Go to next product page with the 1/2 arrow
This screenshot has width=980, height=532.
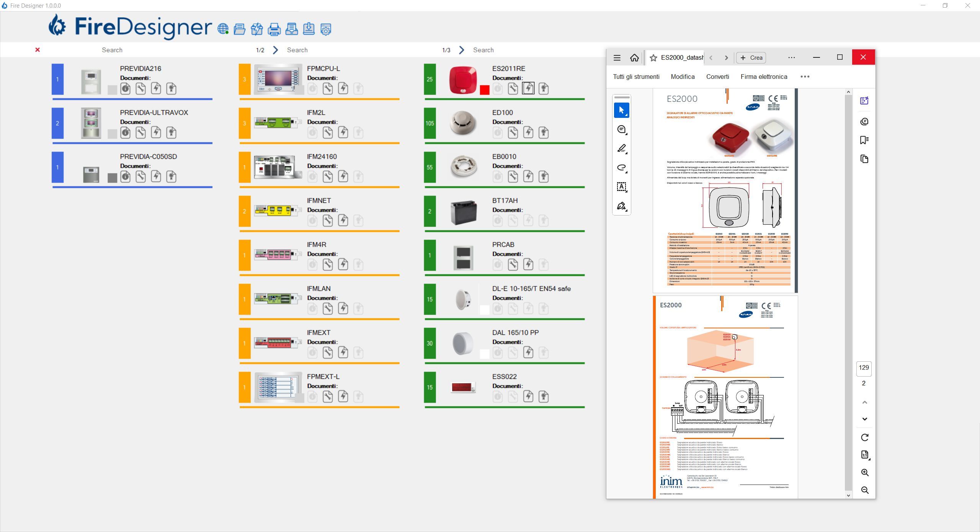click(275, 50)
